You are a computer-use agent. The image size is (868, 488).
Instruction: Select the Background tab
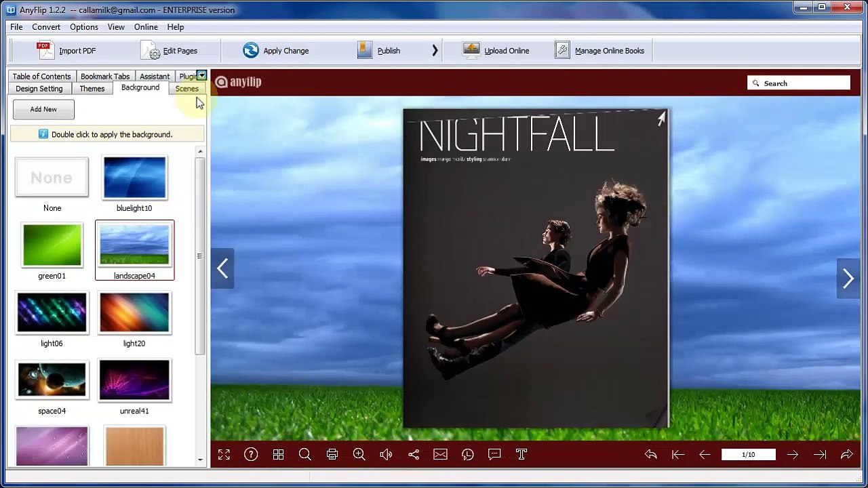point(140,88)
